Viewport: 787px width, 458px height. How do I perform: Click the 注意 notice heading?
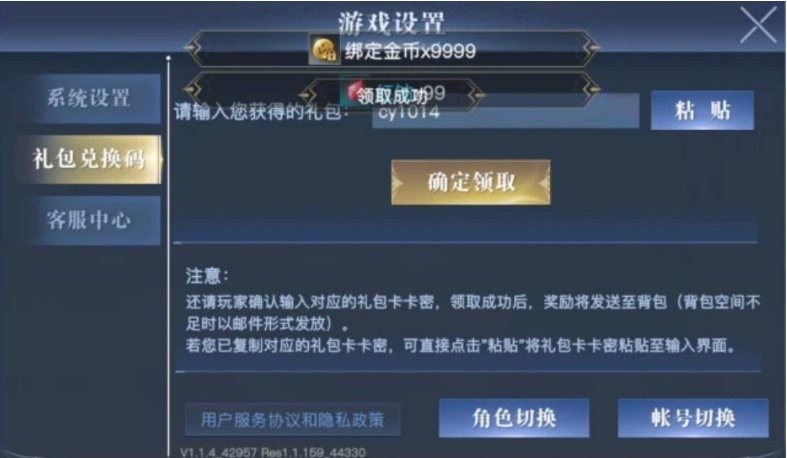click(207, 275)
